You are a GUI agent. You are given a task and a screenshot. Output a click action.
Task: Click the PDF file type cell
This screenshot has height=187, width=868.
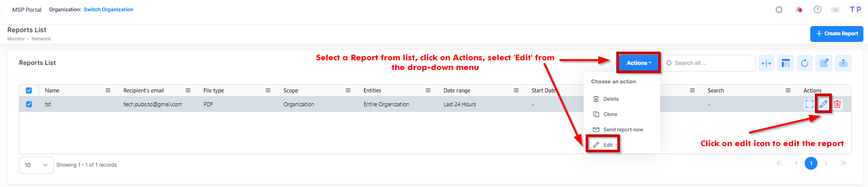click(208, 104)
